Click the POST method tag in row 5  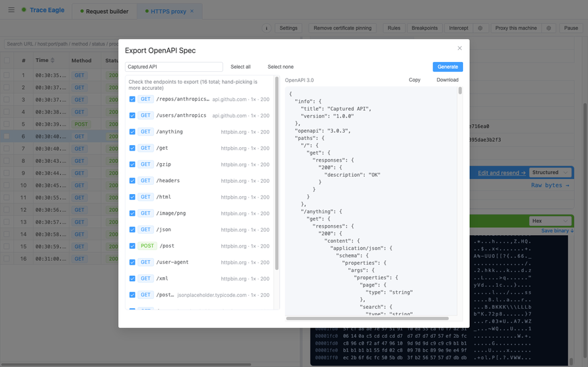click(81, 124)
